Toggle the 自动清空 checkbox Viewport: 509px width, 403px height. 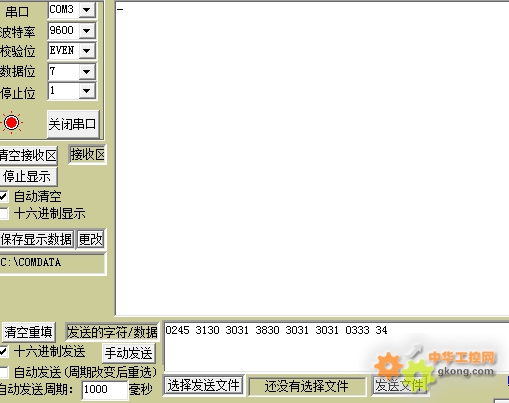tap(3, 196)
